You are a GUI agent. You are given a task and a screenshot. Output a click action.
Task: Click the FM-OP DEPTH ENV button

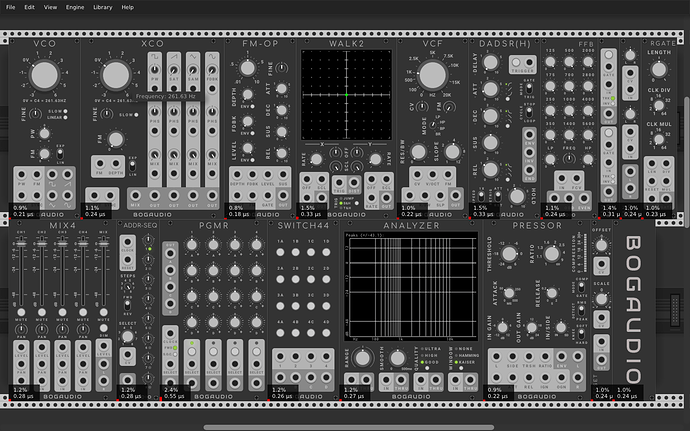(x=252, y=107)
